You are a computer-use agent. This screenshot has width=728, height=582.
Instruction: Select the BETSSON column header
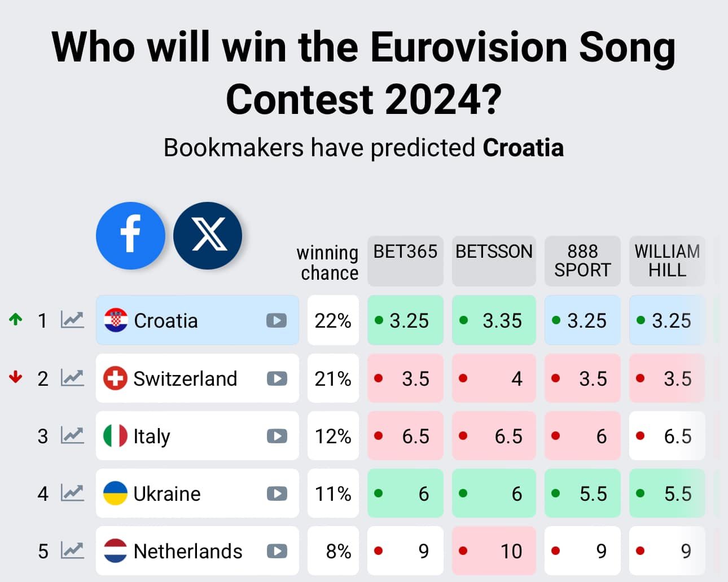494,261
